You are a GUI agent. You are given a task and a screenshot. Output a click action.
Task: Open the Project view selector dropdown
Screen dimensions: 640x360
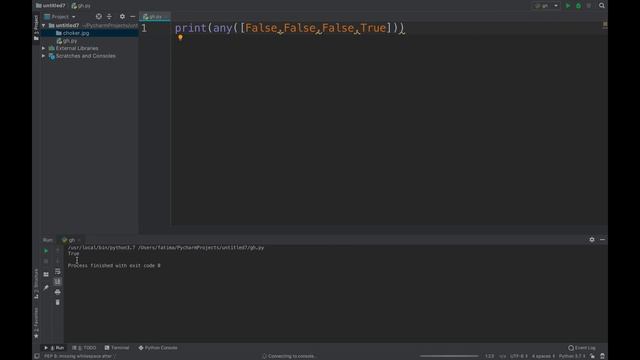[x=60, y=17]
